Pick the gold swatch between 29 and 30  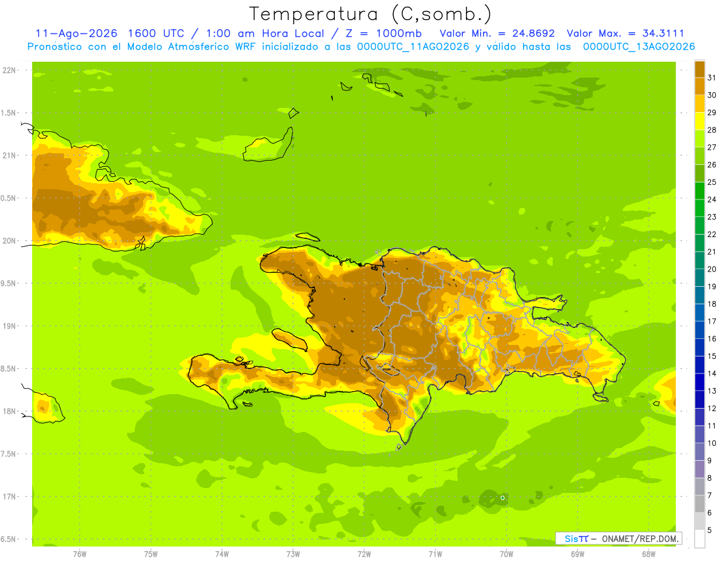[699, 104]
